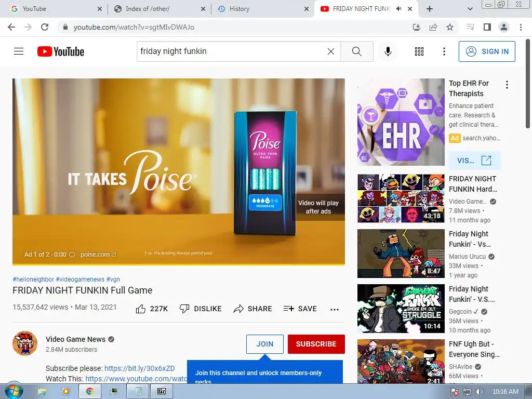
Task: Reload the current page
Action: point(45,27)
